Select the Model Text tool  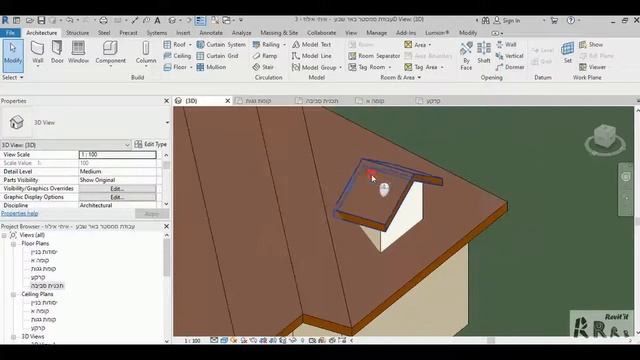(x=311, y=44)
